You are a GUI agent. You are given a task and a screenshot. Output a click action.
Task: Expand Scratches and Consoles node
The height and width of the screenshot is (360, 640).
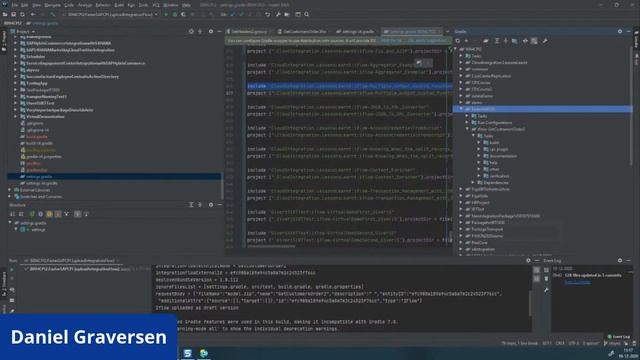click(x=10, y=197)
